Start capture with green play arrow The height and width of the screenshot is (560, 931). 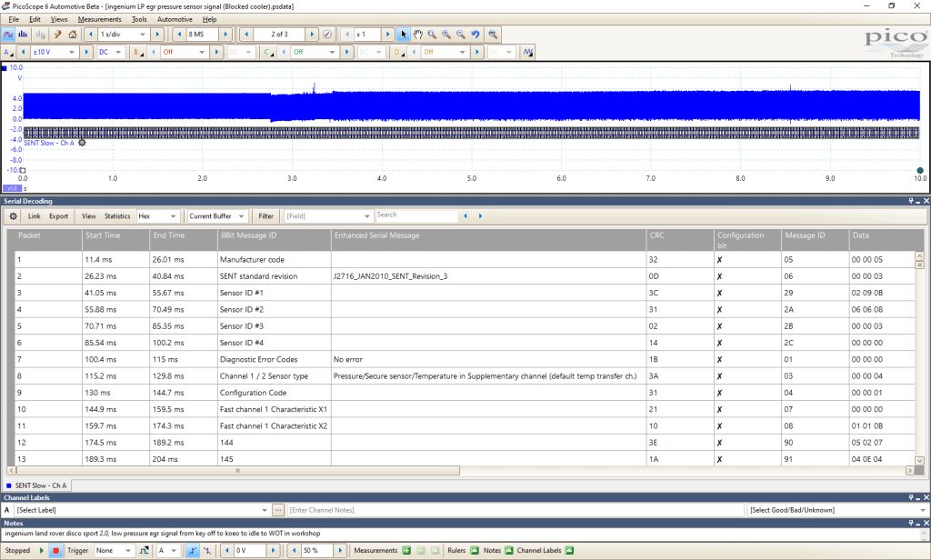click(42, 551)
